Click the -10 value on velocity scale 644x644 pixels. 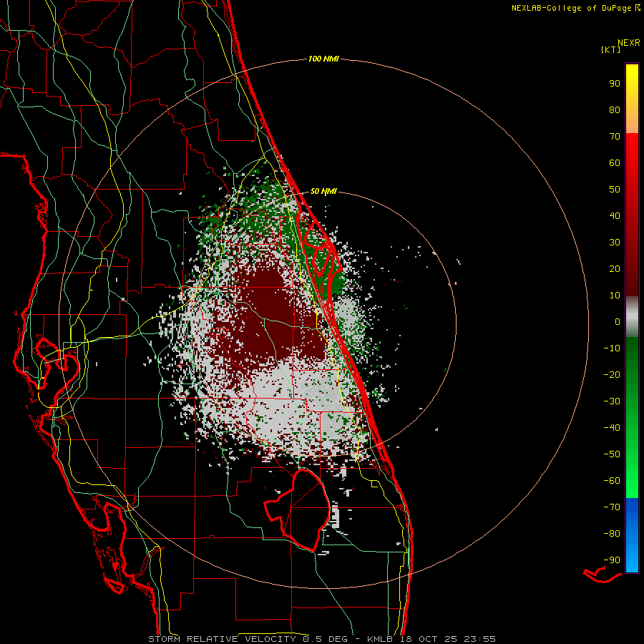tap(612, 348)
